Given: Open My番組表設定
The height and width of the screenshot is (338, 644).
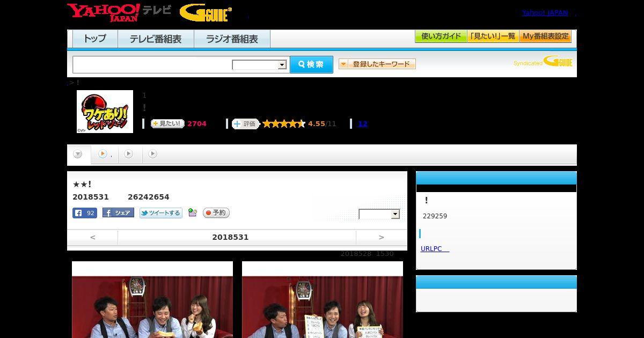Looking at the screenshot, I should point(545,36).
